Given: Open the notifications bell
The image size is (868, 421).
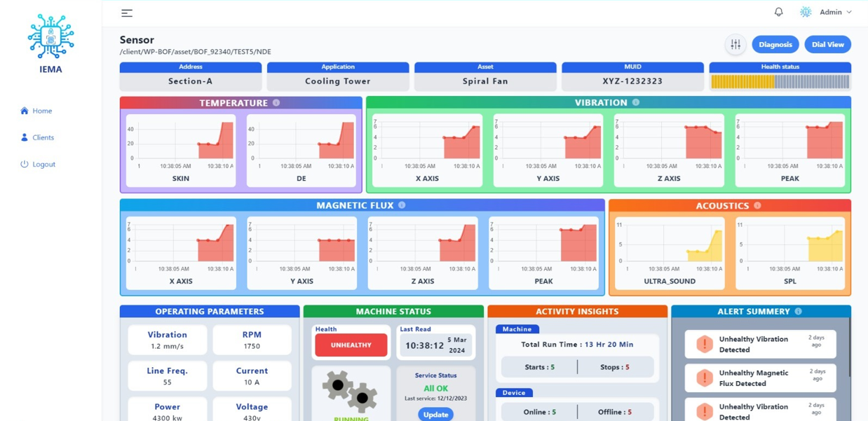Looking at the screenshot, I should pos(778,12).
